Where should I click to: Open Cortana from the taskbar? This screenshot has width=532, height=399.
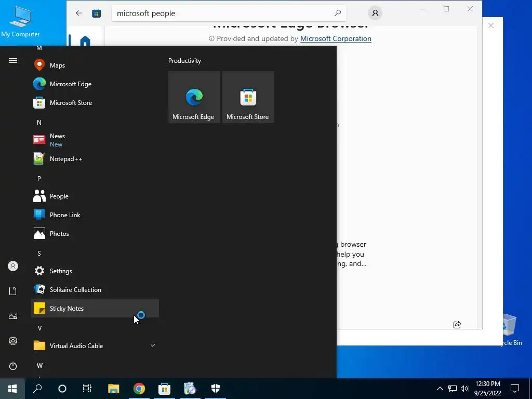point(62,389)
